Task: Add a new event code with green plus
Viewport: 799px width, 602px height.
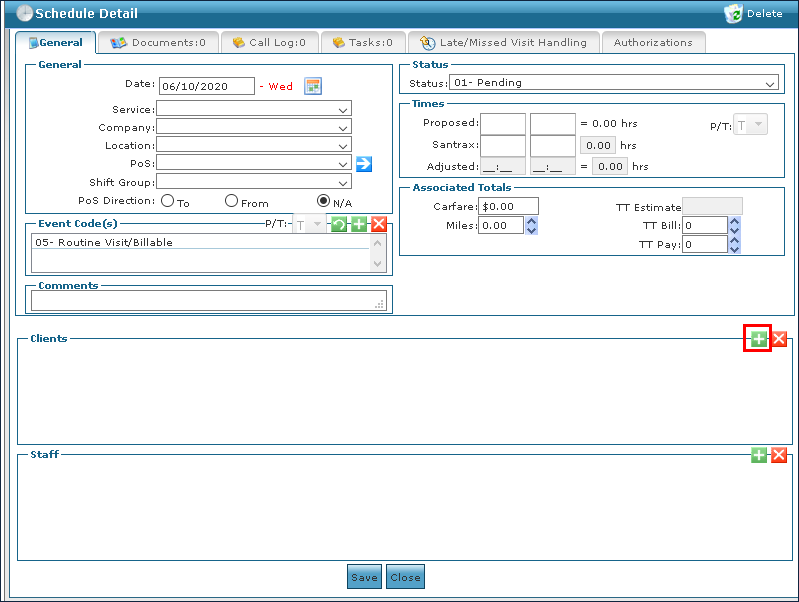Action: tap(359, 225)
